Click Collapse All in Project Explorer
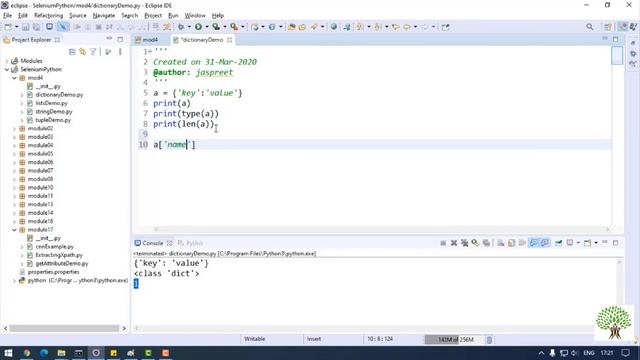Screen dimensions: 640x360 [72, 52]
